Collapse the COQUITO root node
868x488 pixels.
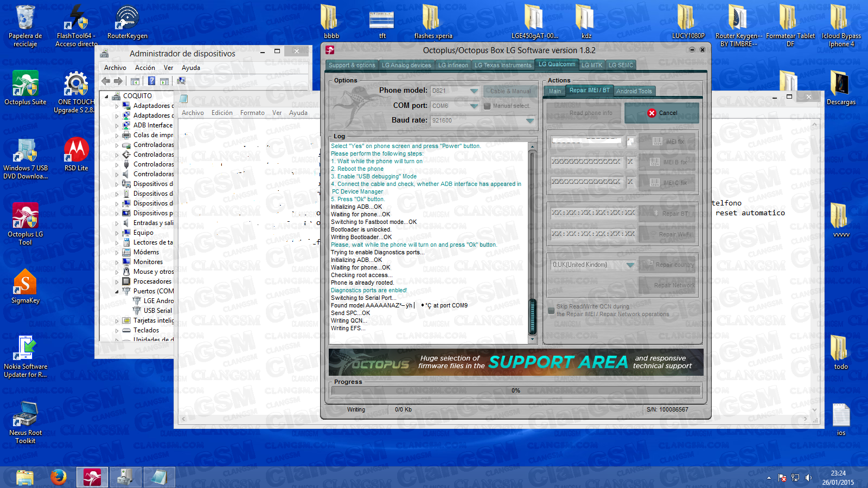[x=106, y=97]
